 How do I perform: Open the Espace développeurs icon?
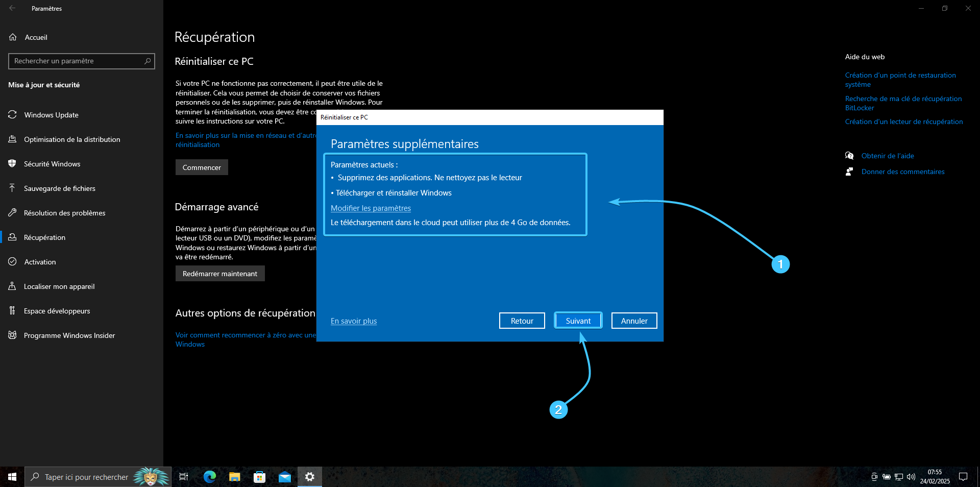pos(13,311)
